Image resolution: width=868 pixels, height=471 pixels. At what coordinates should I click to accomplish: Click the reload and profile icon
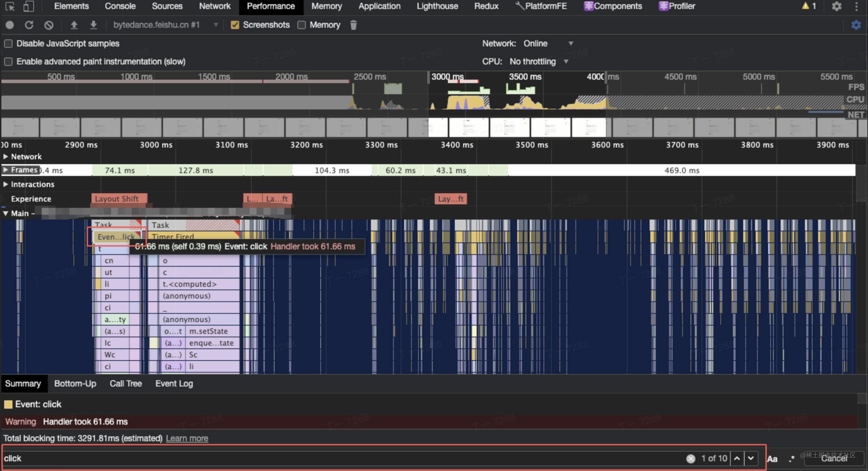point(29,25)
